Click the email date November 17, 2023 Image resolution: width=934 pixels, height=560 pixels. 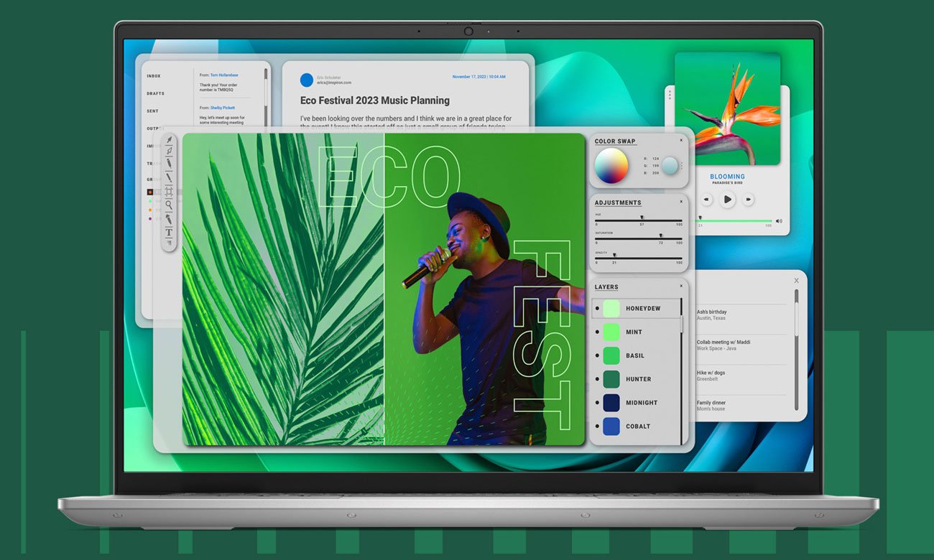[x=479, y=77]
